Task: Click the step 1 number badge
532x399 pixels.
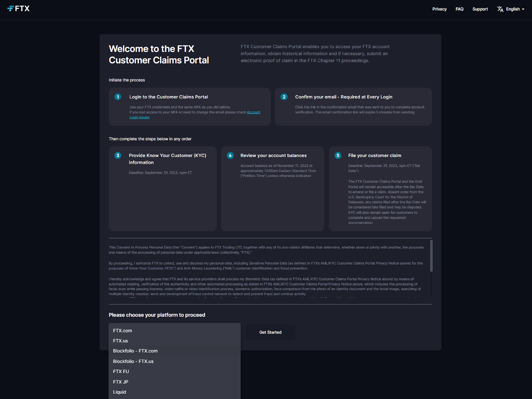Action: (x=118, y=97)
